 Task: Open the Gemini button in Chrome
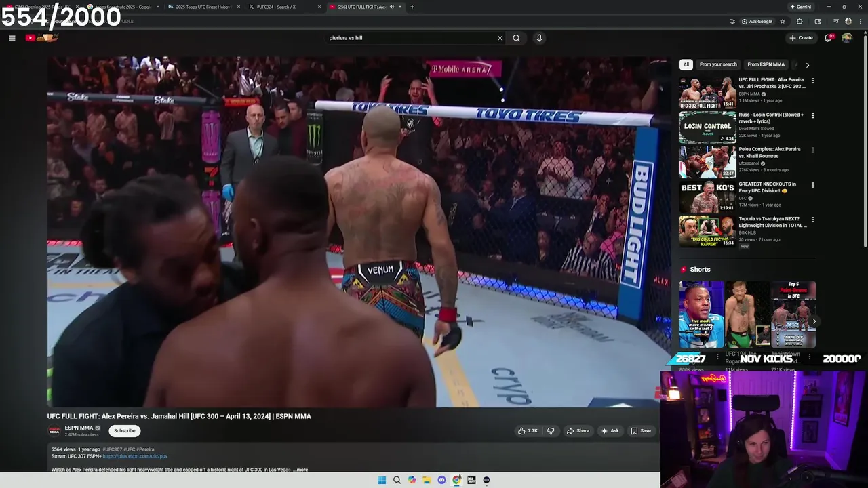[x=800, y=7]
